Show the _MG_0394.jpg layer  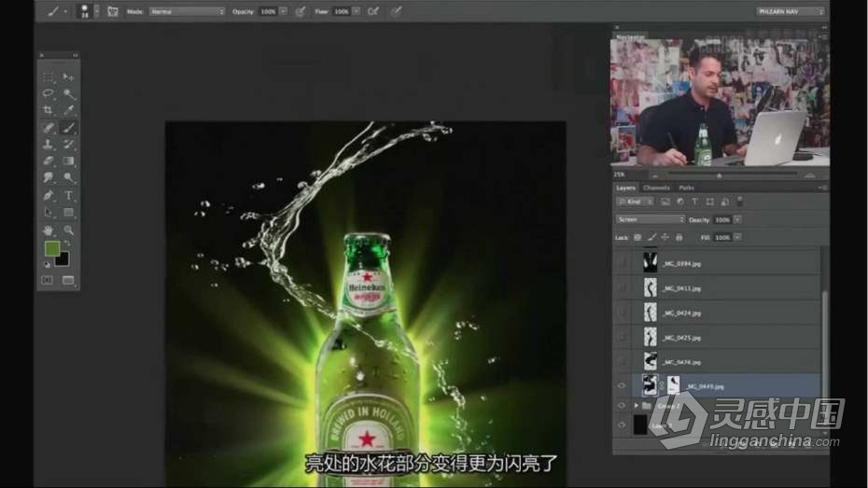tap(622, 263)
